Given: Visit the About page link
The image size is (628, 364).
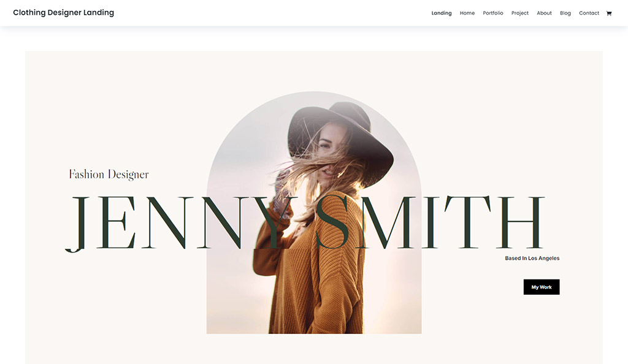Looking at the screenshot, I should pyautogui.click(x=544, y=13).
